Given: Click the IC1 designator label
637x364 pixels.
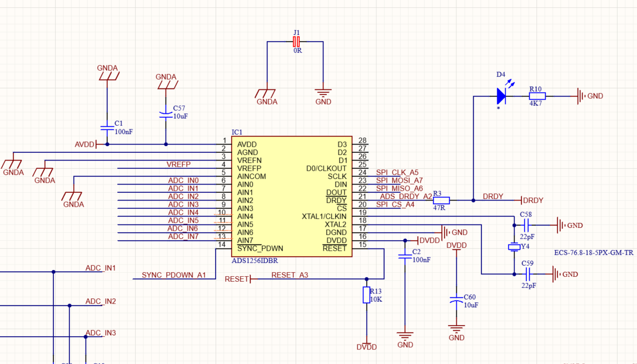Looking at the screenshot, I should [237, 132].
